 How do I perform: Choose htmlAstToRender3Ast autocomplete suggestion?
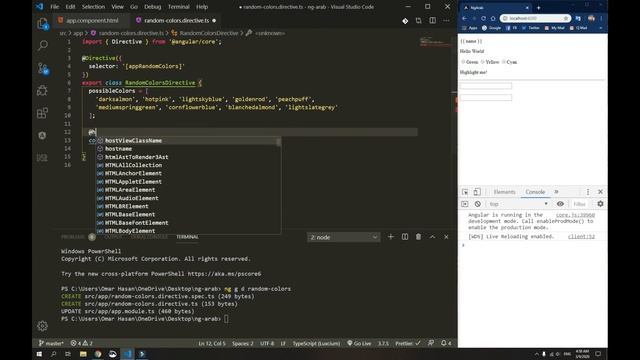tap(188, 157)
